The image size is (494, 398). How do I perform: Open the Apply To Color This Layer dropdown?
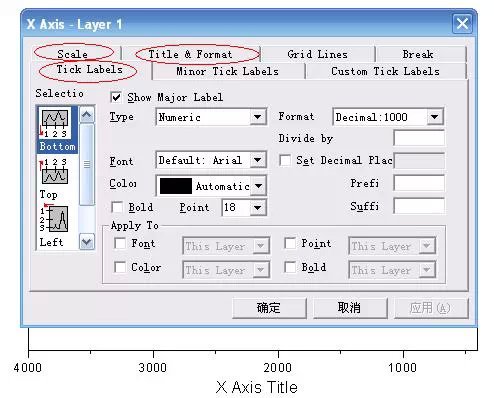point(261,270)
